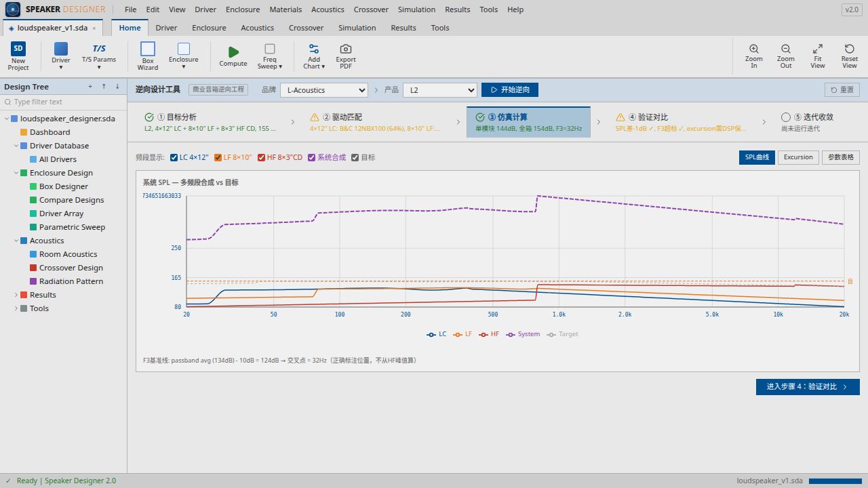Toggle the 目标 checkbox
The height and width of the screenshot is (488, 868).
pyautogui.click(x=355, y=157)
